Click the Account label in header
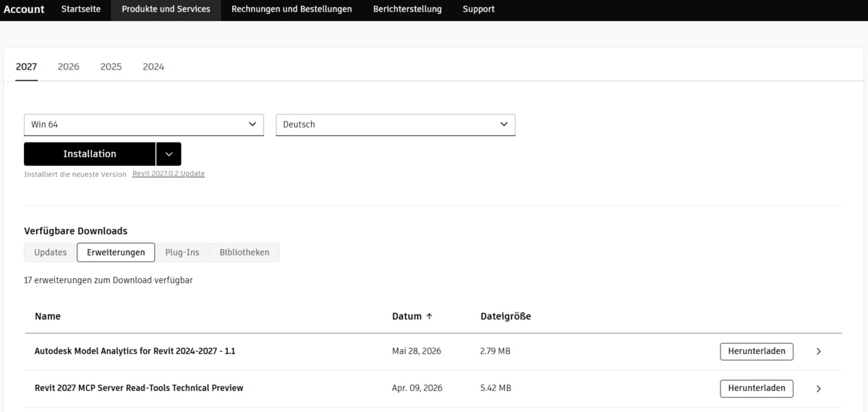868x412 pixels. [x=24, y=9]
